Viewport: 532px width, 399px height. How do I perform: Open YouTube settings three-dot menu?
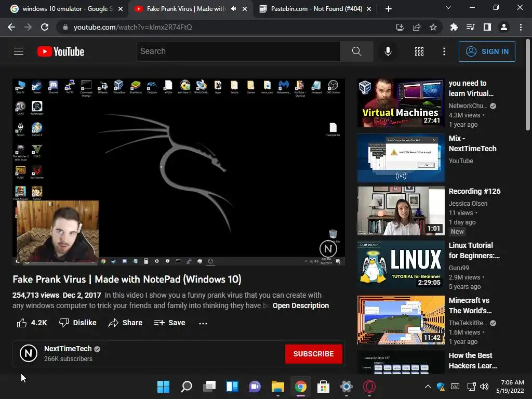(444, 51)
